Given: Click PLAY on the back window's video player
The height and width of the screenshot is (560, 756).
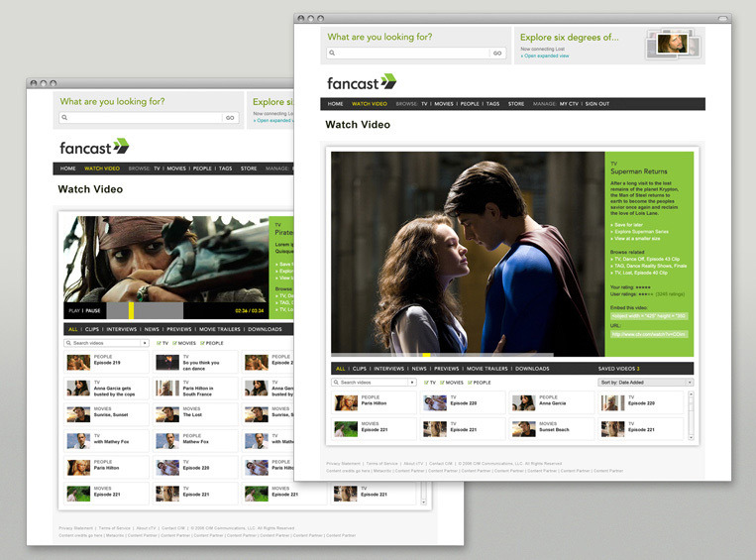Looking at the screenshot, I should click(x=74, y=310).
